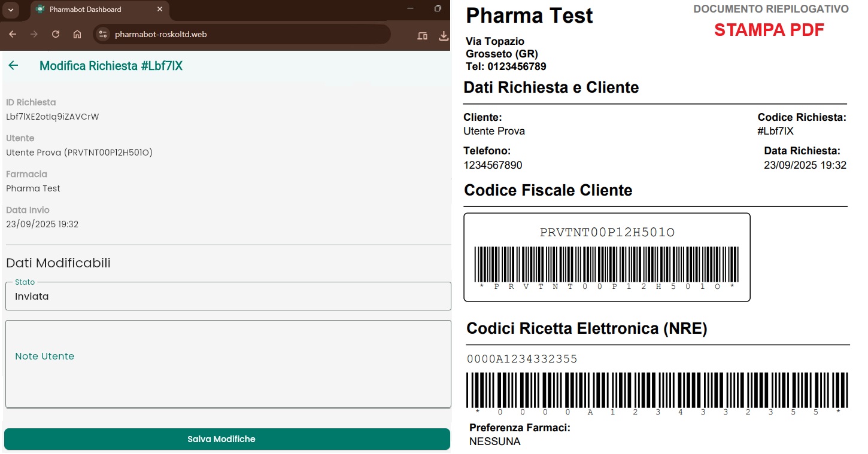Click the browser forward navigation arrow
The image size is (868, 454).
coord(34,35)
